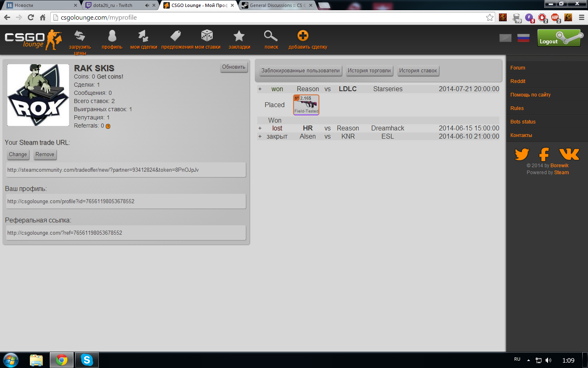The width and height of the screenshot is (588, 368).
Task: Expand the Reason vs LDLC bet row
Action: (x=260, y=89)
